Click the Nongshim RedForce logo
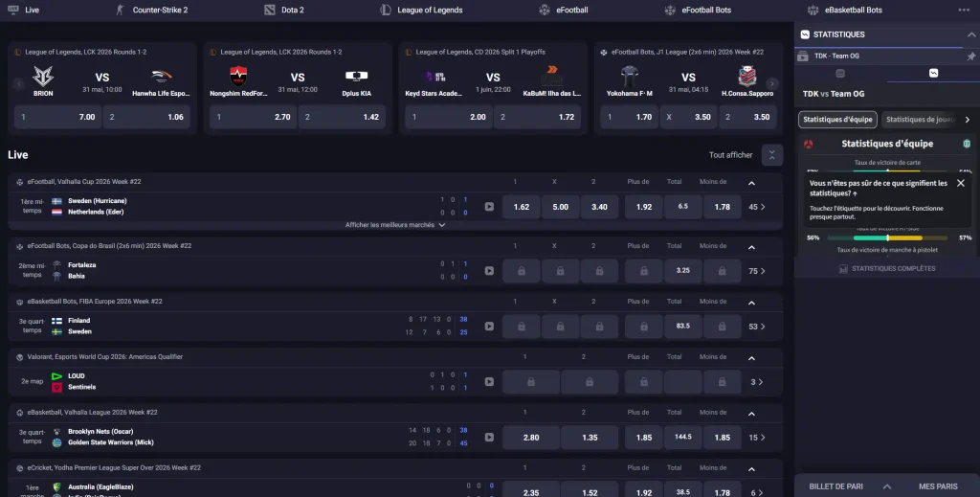This screenshot has height=497, width=980. [238, 77]
